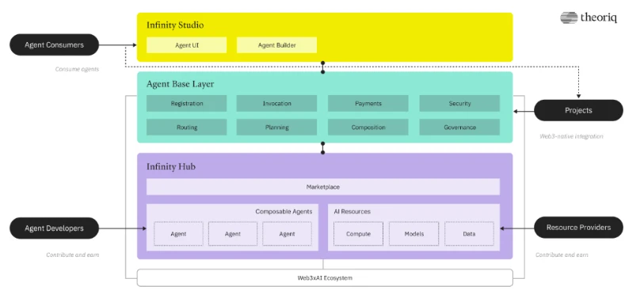Click the Resource Providers pill
644x298 pixels.
(578, 227)
